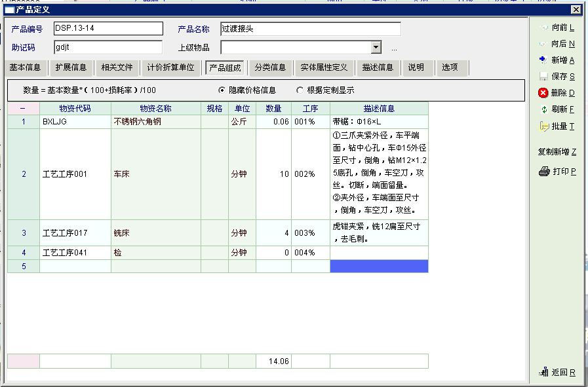Click the red 删除 delete icon
This screenshot has height=387, width=588.
[x=543, y=93]
